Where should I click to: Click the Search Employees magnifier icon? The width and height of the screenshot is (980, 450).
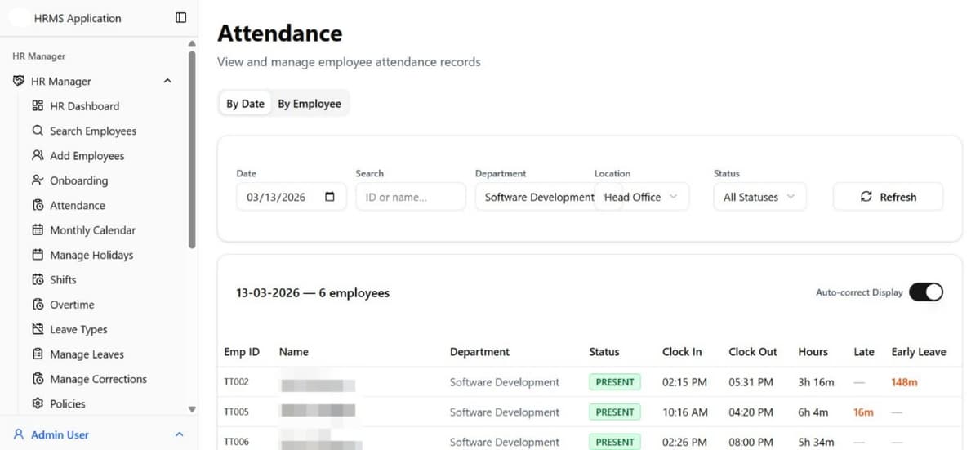pos(38,131)
